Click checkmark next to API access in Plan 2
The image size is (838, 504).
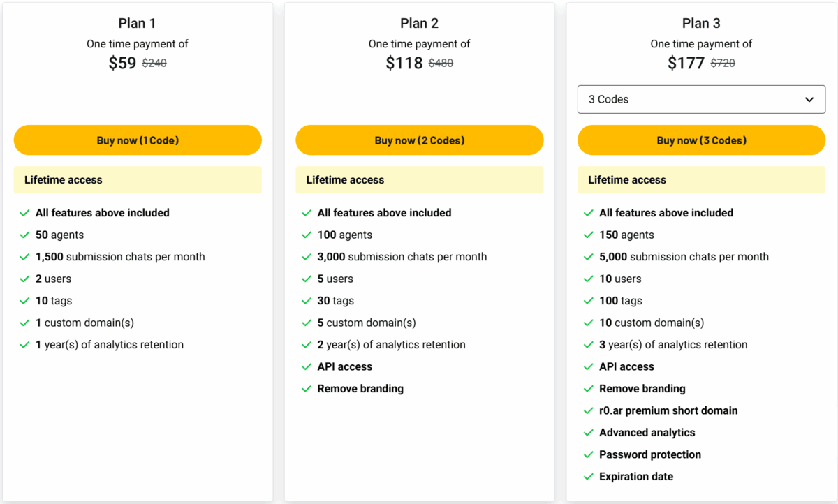[307, 367]
